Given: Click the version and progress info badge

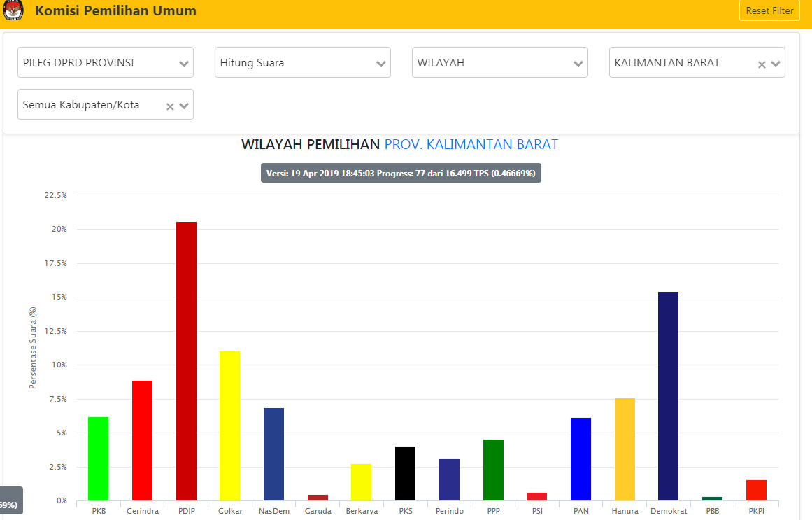Looking at the screenshot, I should coord(401,173).
